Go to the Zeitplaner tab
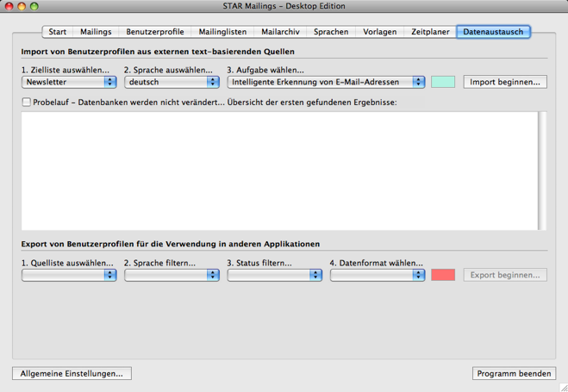Viewport: 568px width, 392px height. tap(430, 32)
